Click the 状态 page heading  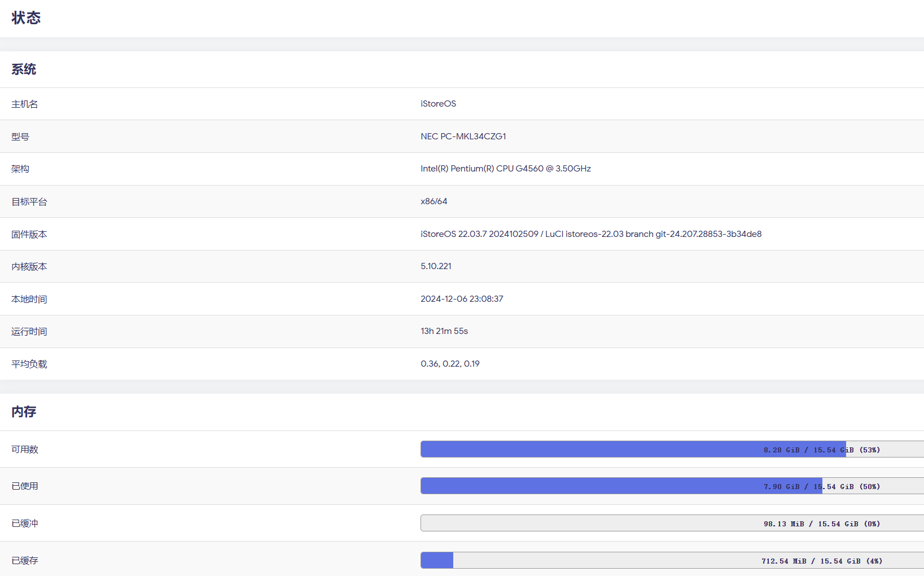pos(26,18)
